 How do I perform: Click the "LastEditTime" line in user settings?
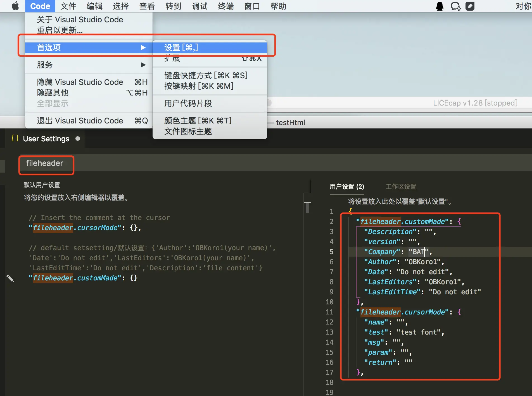(422, 292)
